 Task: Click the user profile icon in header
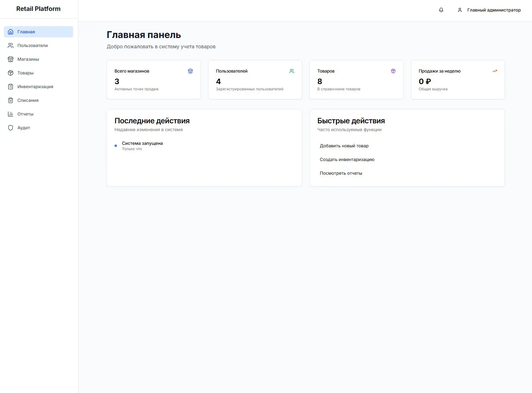point(460,10)
